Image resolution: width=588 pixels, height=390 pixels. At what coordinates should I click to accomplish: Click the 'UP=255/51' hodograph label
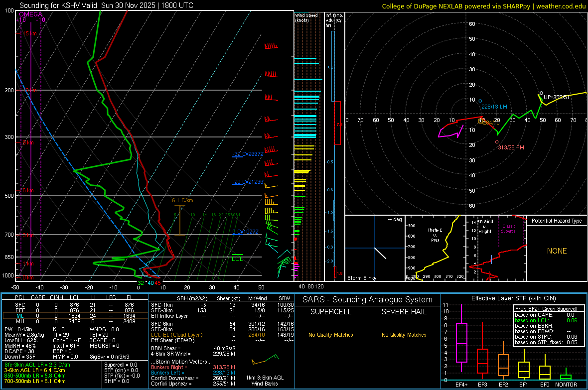[x=557, y=97]
